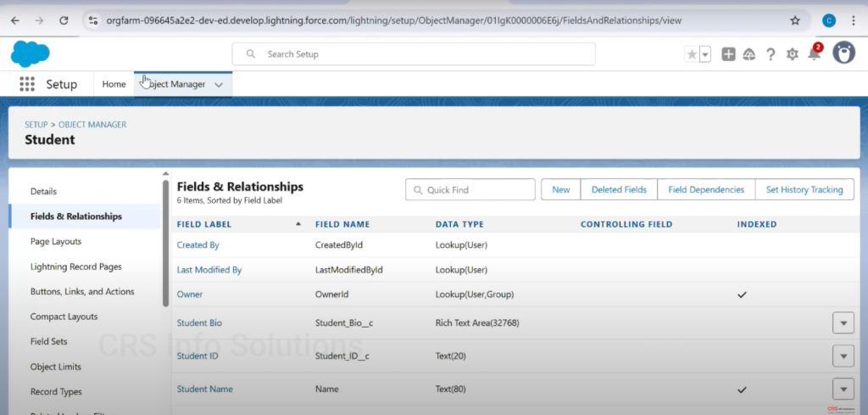Reload the page with refresh icon
Screen dimensions: 868x415
64,20
